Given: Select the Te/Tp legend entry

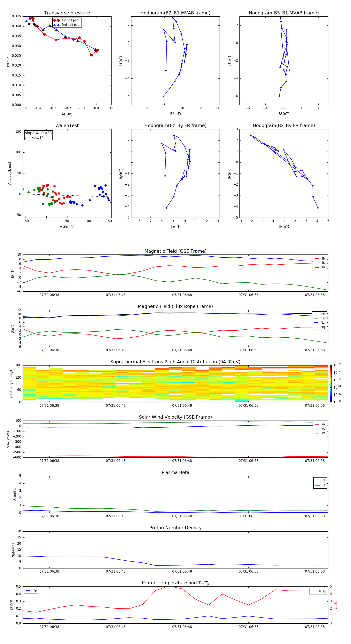Looking at the screenshot, I should [x=318, y=591].
